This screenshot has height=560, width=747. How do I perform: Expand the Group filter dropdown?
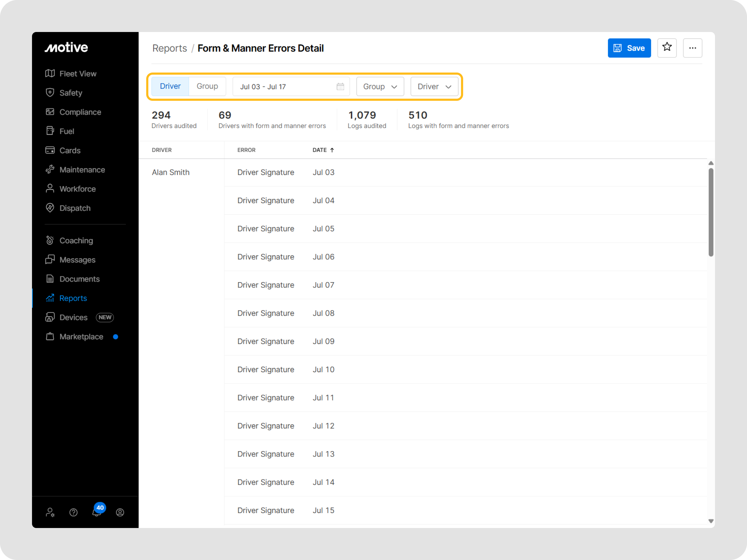[380, 87]
